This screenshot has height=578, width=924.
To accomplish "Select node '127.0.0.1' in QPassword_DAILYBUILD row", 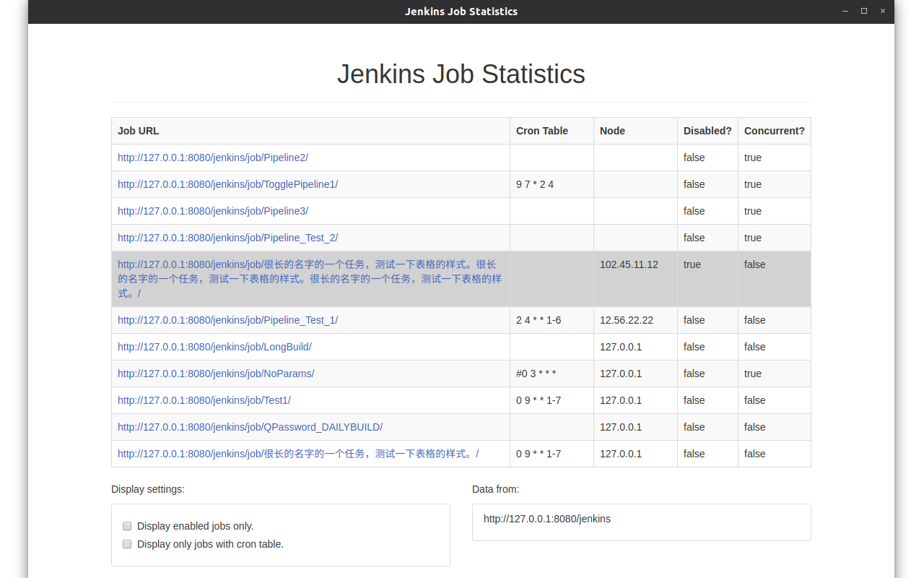I will click(x=621, y=427).
